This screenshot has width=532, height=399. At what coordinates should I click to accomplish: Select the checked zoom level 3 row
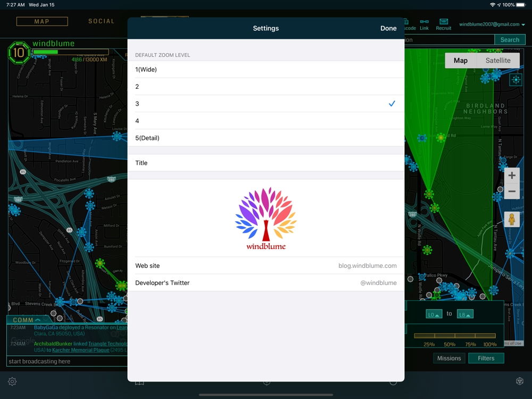(265, 104)
